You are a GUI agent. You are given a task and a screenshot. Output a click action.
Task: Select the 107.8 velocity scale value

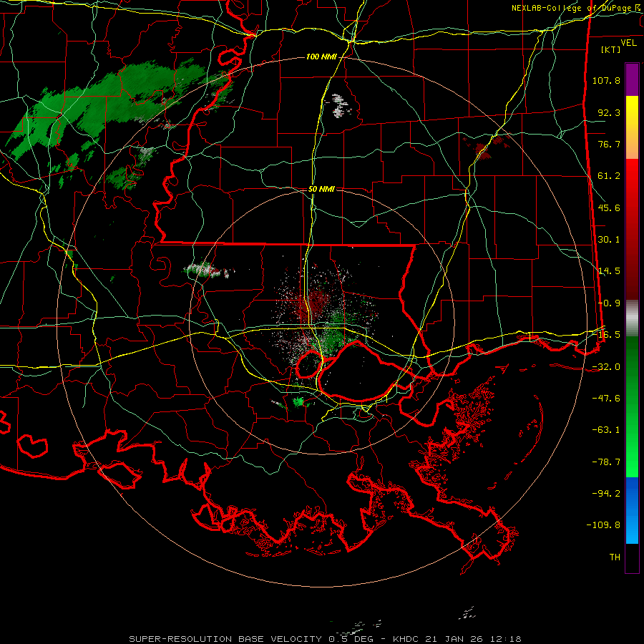(606, 80)
